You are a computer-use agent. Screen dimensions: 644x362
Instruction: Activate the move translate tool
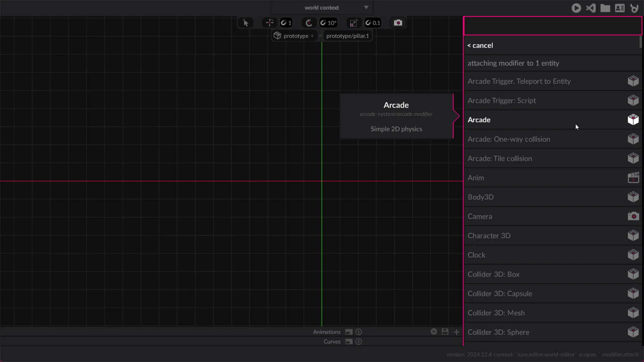point(270,23)
